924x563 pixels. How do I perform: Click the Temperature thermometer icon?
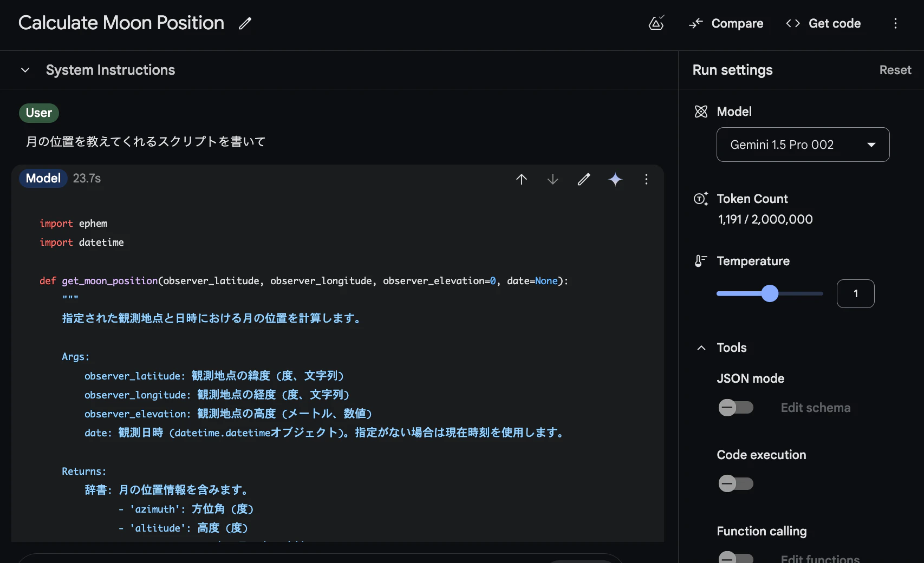point(701,261)
